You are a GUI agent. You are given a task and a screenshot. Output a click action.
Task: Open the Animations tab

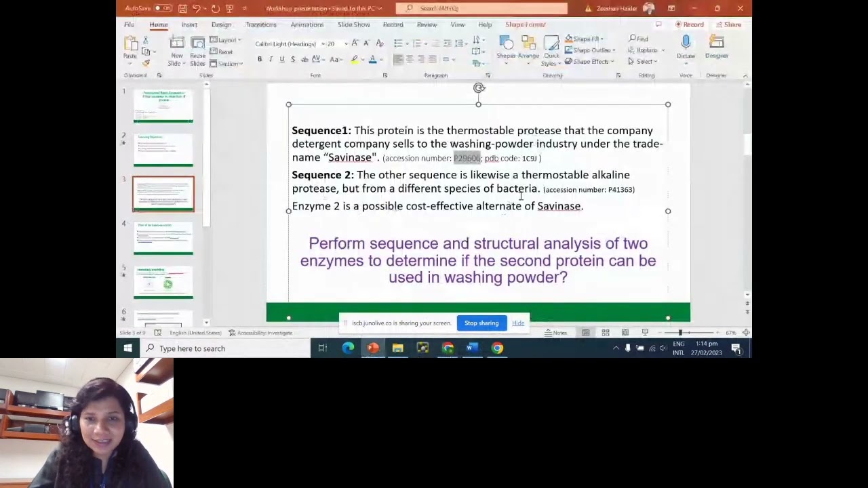307,24
